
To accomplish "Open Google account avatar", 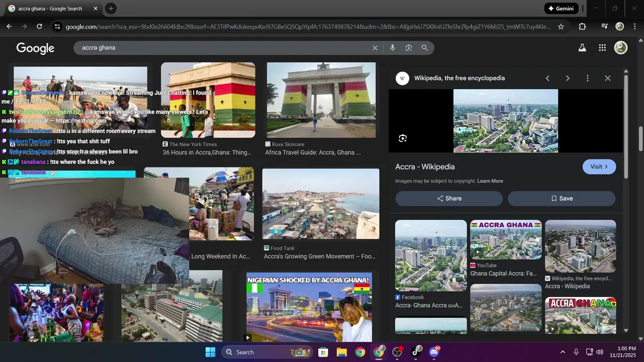I will (621, 48).
